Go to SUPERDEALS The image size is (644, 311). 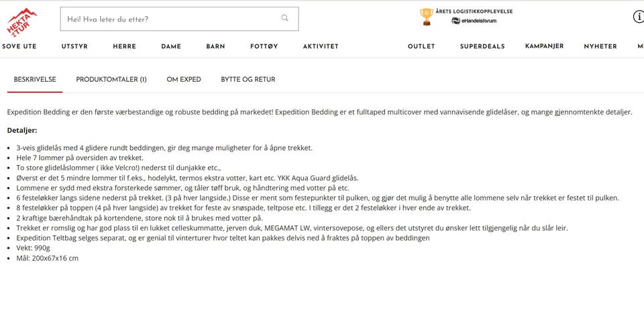[x=482, y=47]
